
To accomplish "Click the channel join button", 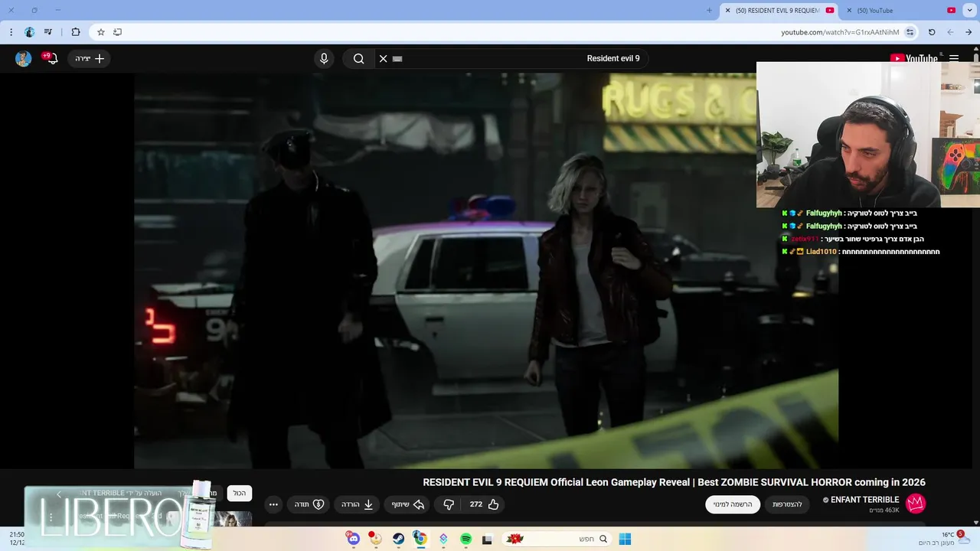I will coord(787,504).
